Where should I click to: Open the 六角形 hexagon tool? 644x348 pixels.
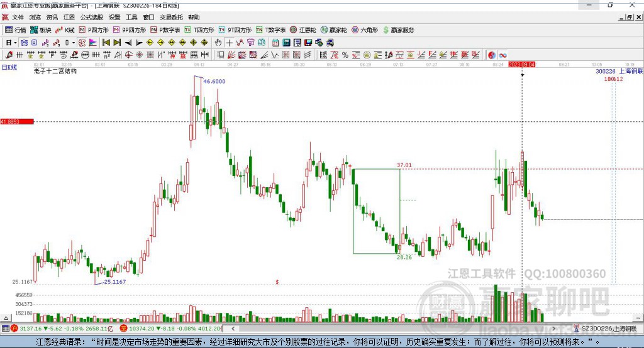(365, 30)
